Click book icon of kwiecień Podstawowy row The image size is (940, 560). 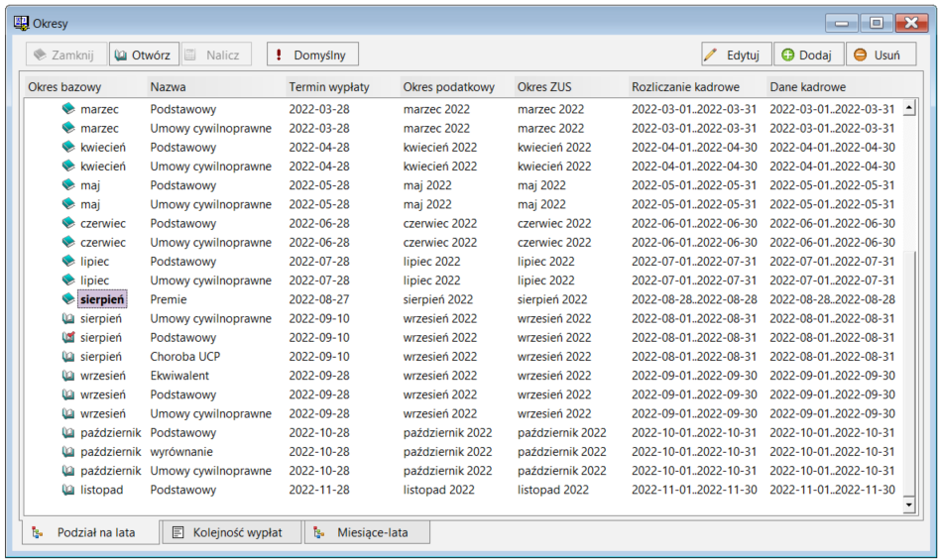(x=69, y=148)
